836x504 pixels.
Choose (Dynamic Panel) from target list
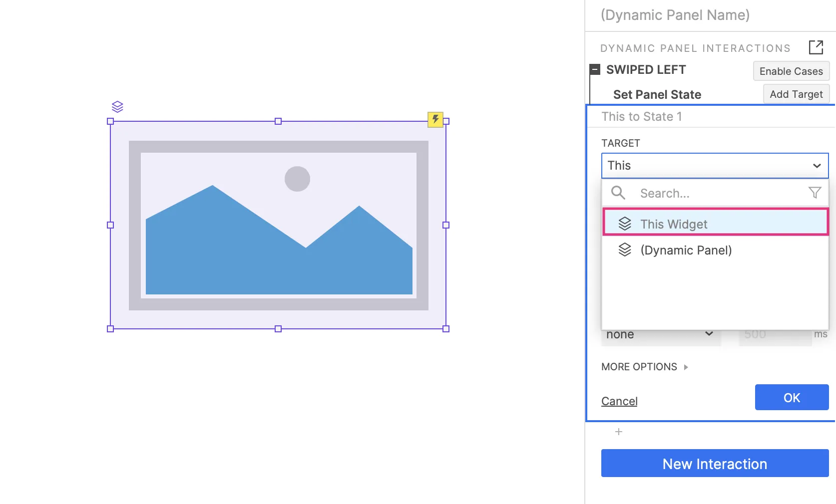click(686, 250)
